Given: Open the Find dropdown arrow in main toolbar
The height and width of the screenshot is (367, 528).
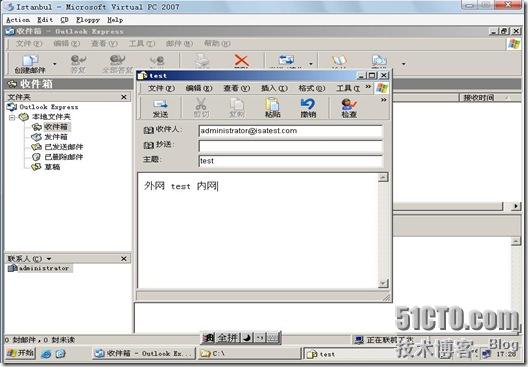Looking at the screenshot, I should (x=403, y=64).
